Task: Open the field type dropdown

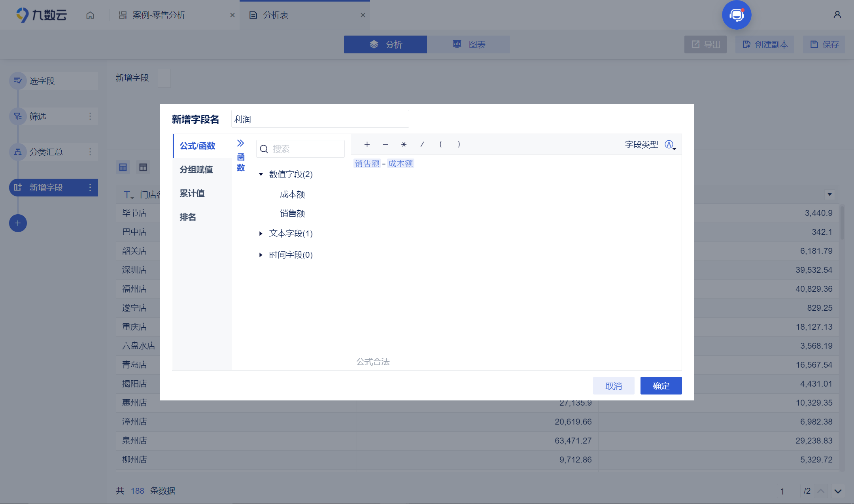Action: point(671,145)
